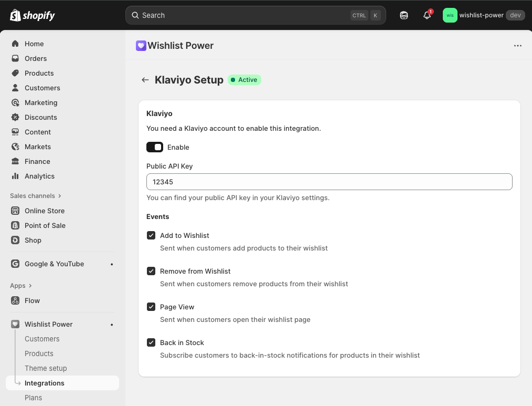532x406 pixels.
Task: Click the "Back in Stock" label text
Action: click(182, 342)
